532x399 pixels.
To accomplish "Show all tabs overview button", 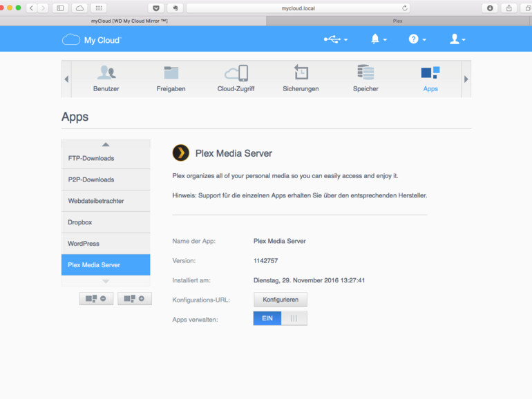I will 528,8.
